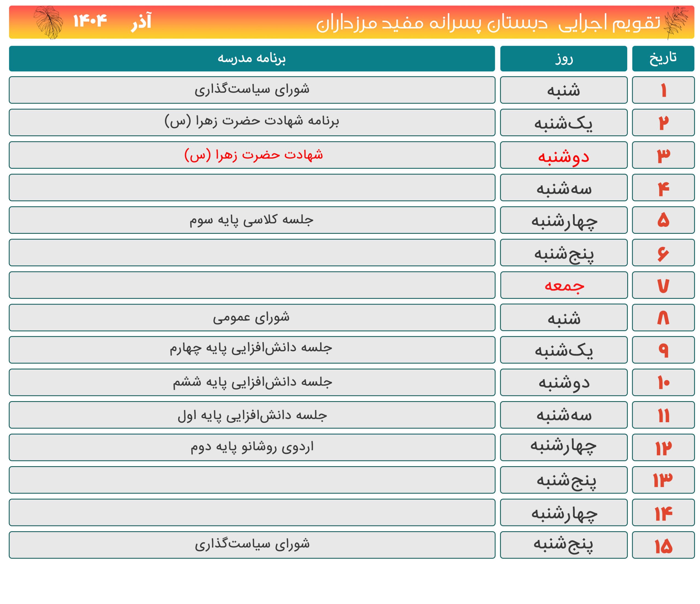Select the تاریخ column header
The width and height of the screenshot is (700, 604).
click(x=663, y=59)
